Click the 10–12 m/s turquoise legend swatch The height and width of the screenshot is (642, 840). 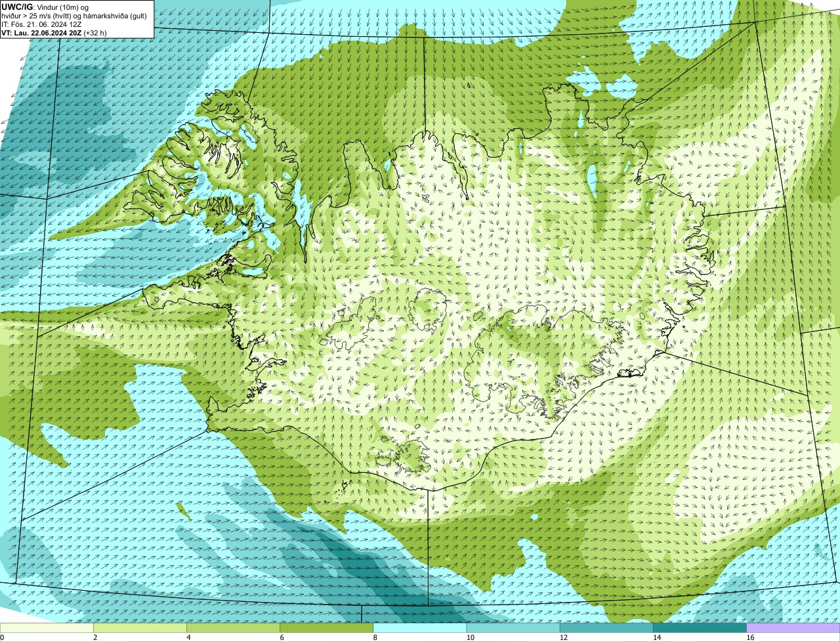click(x=513, y=628)
